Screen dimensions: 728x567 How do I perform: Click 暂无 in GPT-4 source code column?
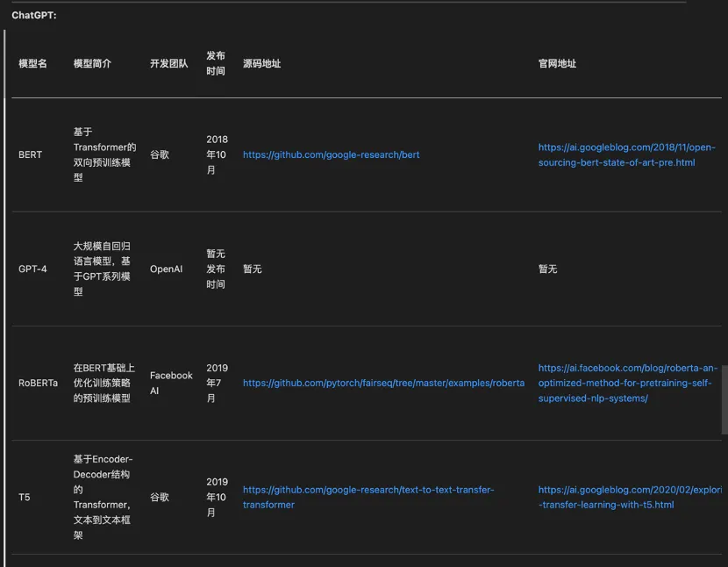pyautogui.click(x=252, y=269)
